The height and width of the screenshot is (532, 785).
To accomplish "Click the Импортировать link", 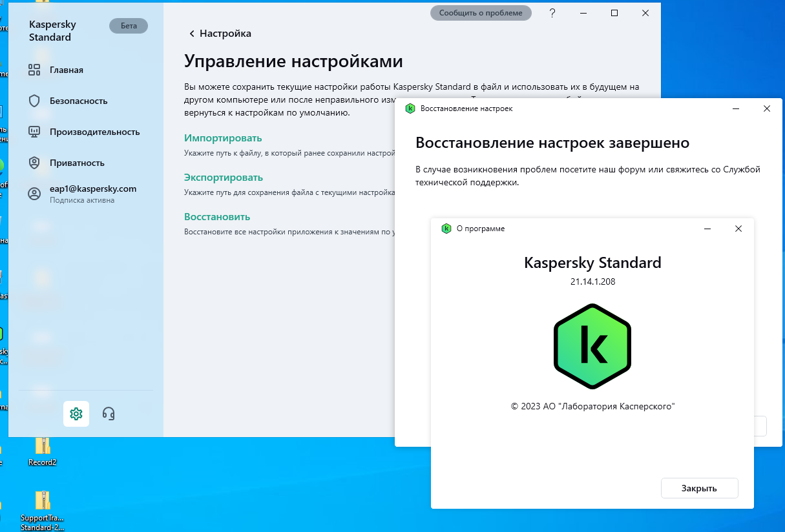I will [x=223, y=138].
